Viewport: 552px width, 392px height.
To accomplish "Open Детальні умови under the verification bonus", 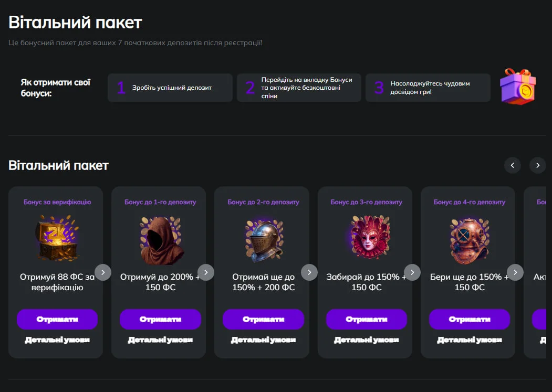I will [56, 340].
